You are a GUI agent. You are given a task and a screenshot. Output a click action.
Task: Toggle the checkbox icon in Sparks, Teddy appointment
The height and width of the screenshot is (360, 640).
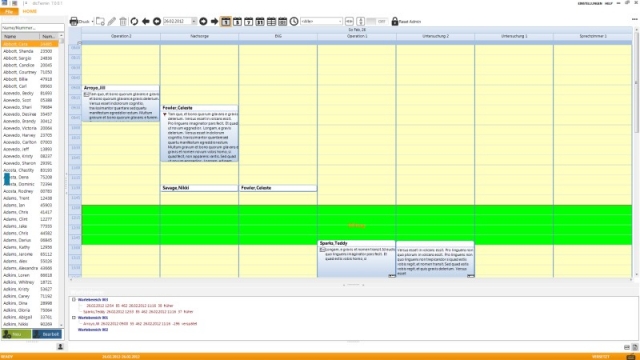[x=322, y=249]
